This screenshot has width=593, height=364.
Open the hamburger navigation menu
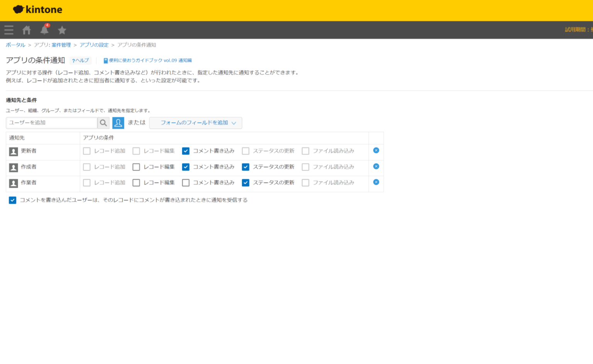pyautogui.click(x=8, y=29)
